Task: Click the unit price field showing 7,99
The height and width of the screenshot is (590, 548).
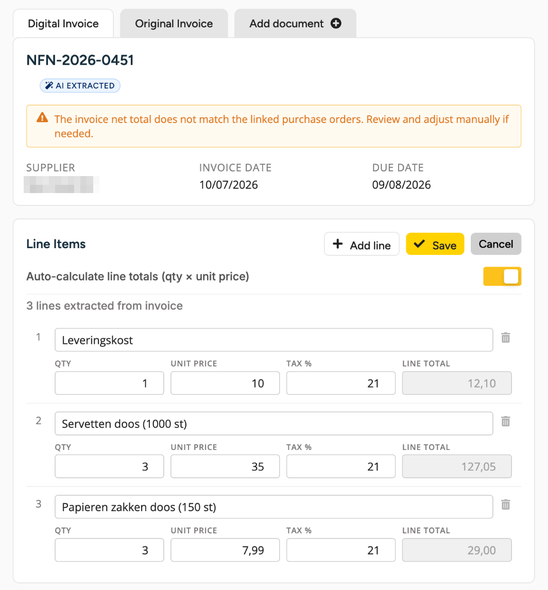Action: [225, 550]
